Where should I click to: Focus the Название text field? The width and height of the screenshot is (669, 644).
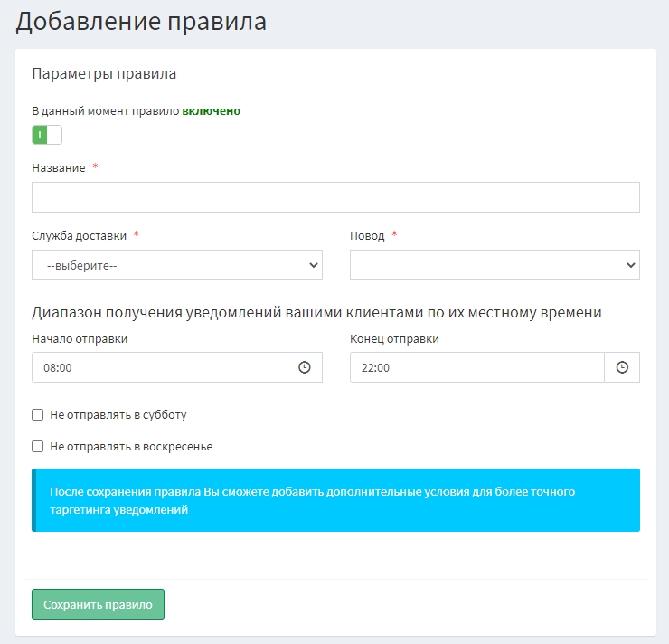(335, 197)
